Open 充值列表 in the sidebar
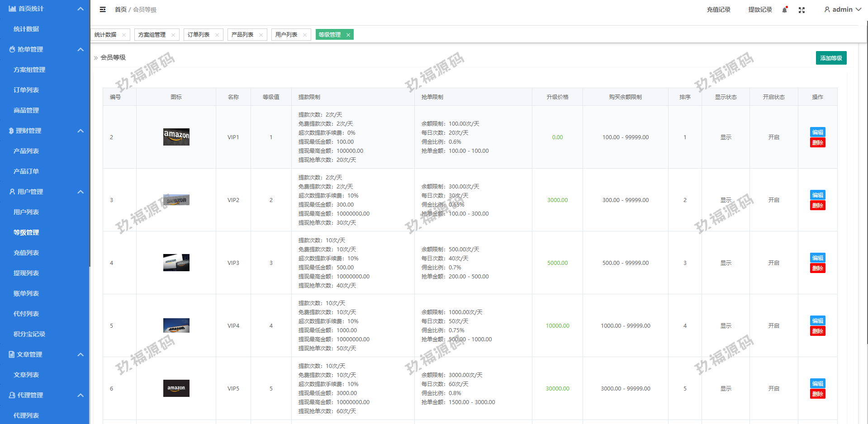 click(26, 253)
